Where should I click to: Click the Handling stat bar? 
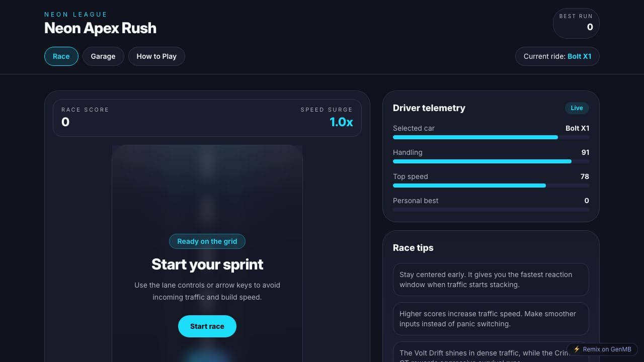coord(491,161)
